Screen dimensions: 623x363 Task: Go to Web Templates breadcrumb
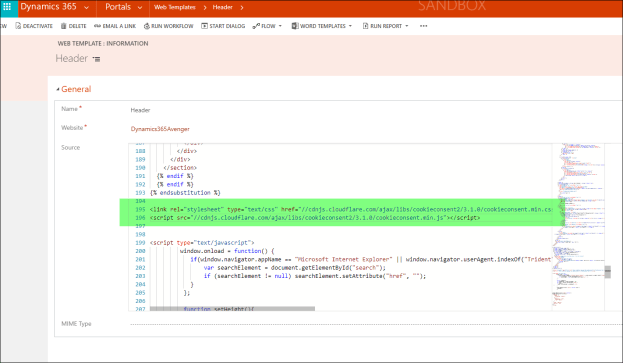[175, 7]
